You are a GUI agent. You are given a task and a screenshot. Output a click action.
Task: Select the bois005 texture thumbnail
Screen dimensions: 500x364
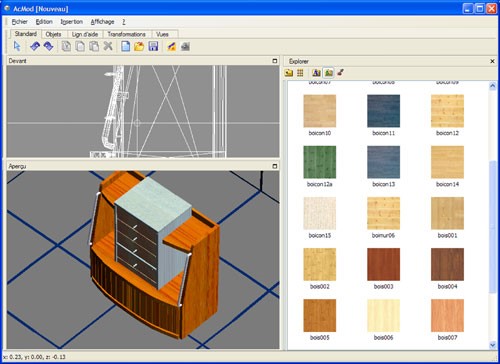320,315
